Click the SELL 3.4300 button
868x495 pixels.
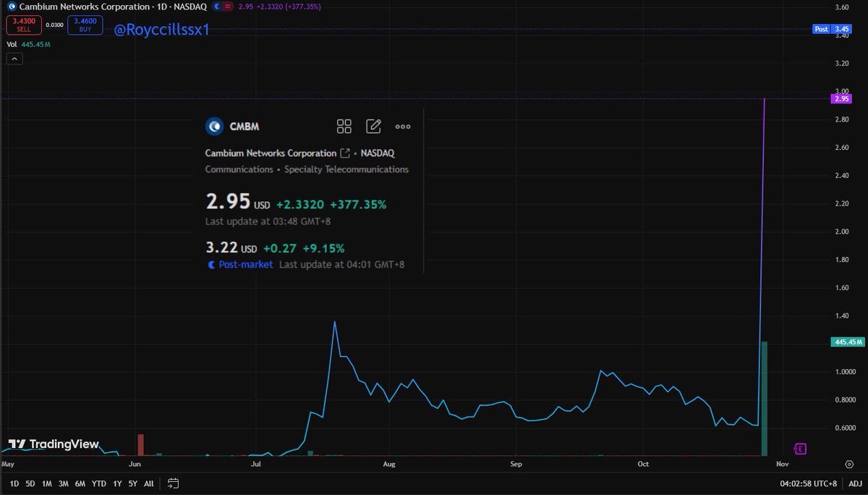click(x=24, y=25)
